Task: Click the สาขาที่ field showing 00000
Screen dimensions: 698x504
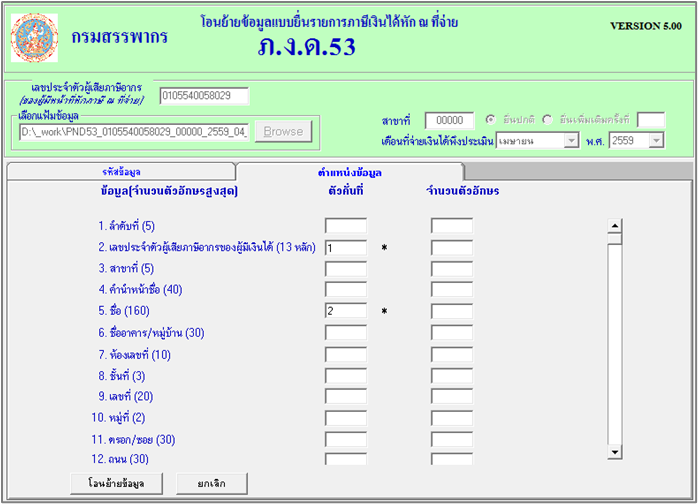Action: (x=450, y=120)
